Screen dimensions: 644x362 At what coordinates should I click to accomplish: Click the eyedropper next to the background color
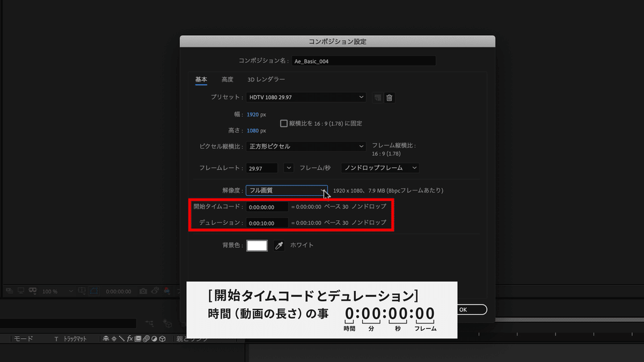tap(279, 245)
